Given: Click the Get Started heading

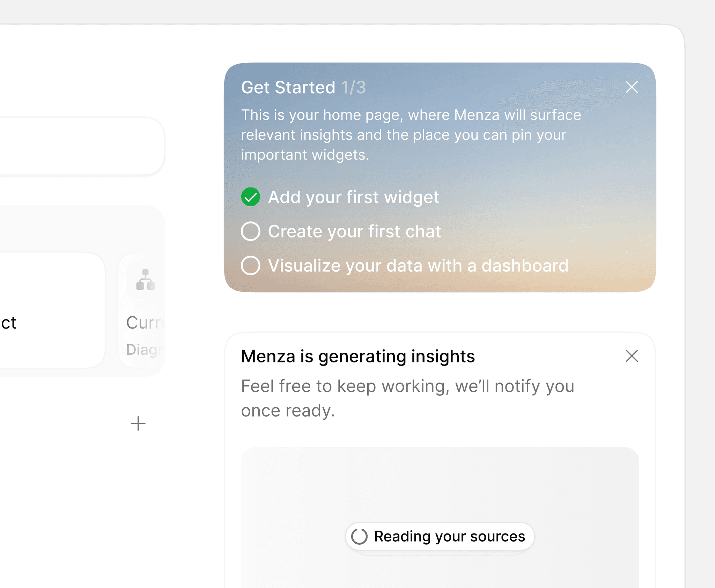Looking at the screenshot, I should (288, 87).
